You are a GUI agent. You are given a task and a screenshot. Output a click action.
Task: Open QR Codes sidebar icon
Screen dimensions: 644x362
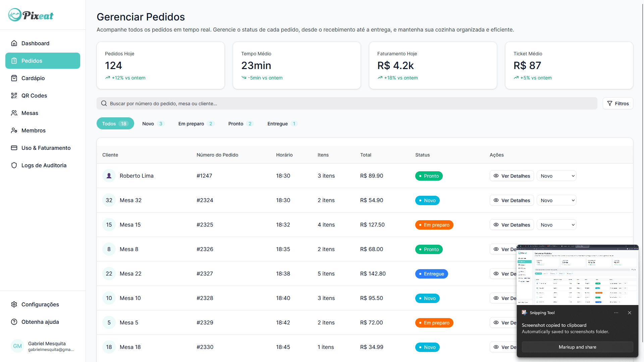point(14,96)
